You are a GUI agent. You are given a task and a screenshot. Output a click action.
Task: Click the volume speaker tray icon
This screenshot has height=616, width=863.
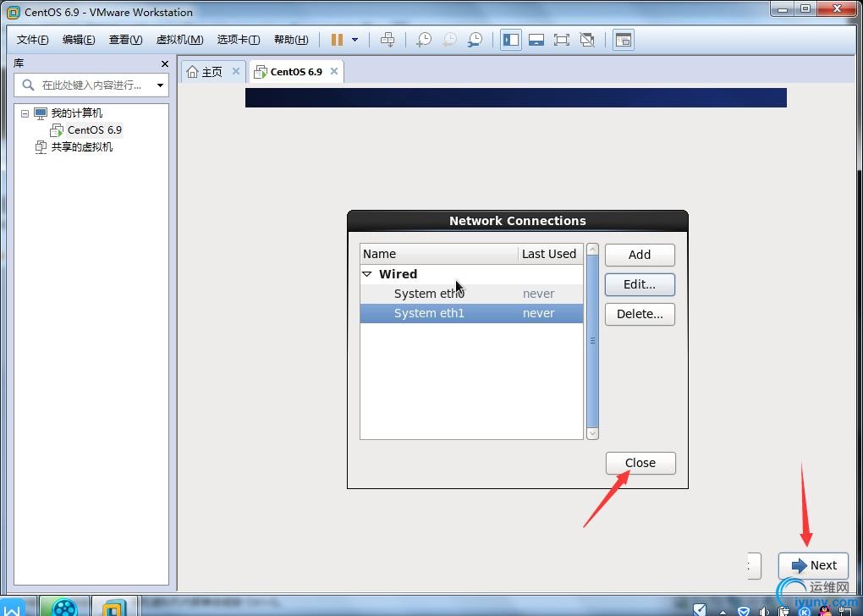763,611
